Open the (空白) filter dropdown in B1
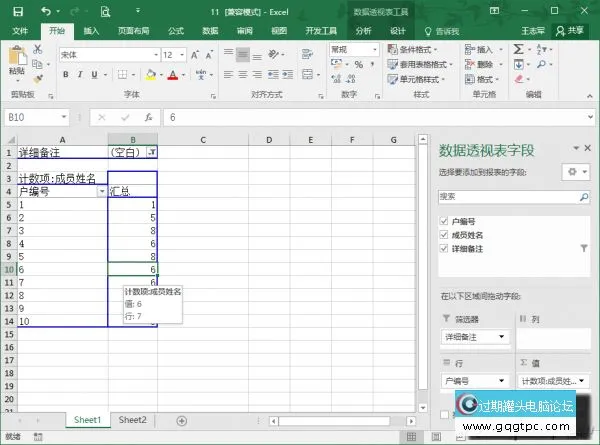Image resolution: width=600 pixels, height=445 pixels. (x=151, y=152)
